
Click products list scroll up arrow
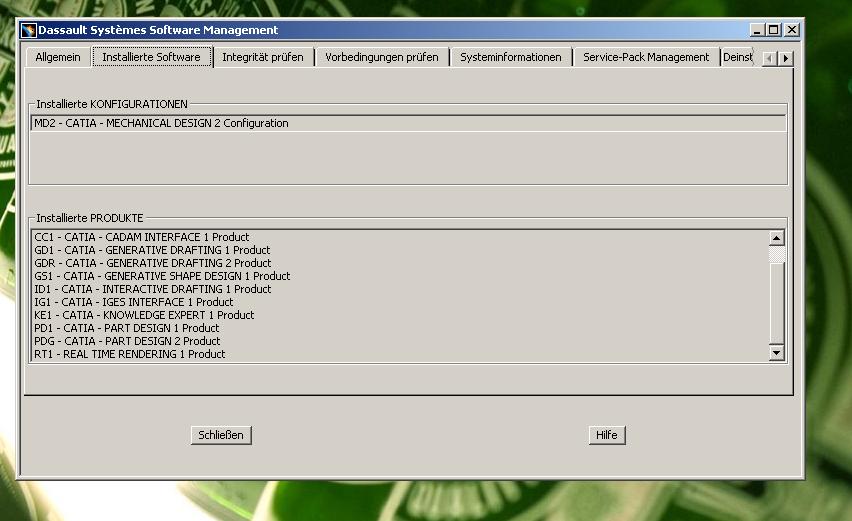(776, 238)
